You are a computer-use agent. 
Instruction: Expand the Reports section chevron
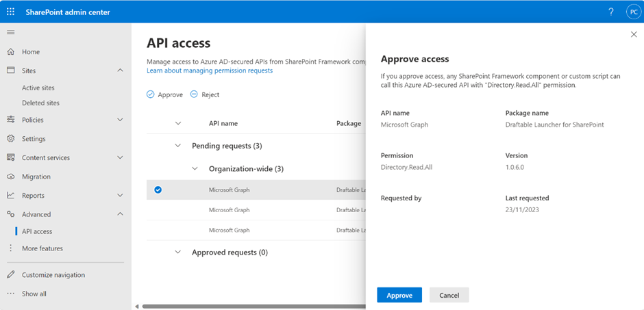120,195
